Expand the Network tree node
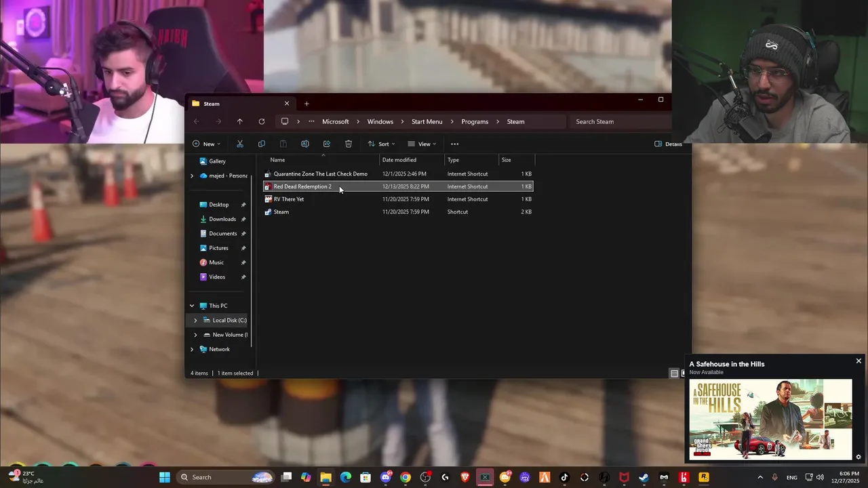Image resolution: width=868 pixels, height=488 pixels. click(192, 349)
